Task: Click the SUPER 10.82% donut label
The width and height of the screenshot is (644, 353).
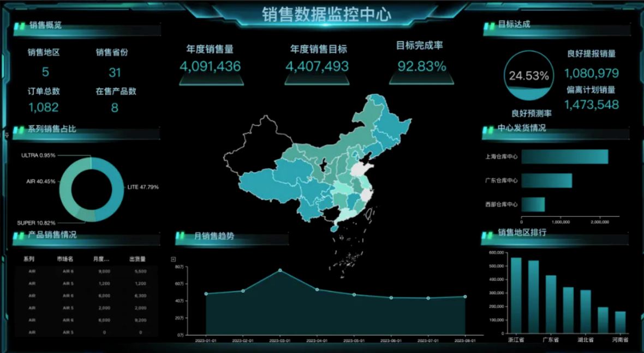Action: click(36, 223)
